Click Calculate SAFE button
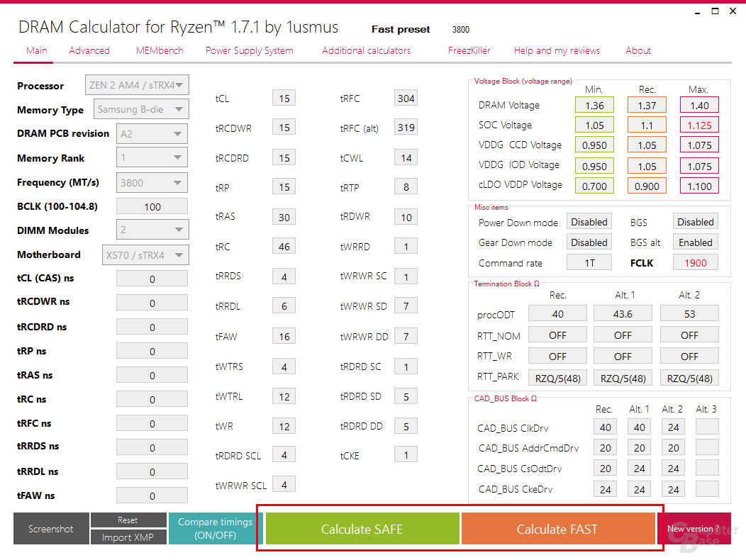 click(x=362, y=529)
